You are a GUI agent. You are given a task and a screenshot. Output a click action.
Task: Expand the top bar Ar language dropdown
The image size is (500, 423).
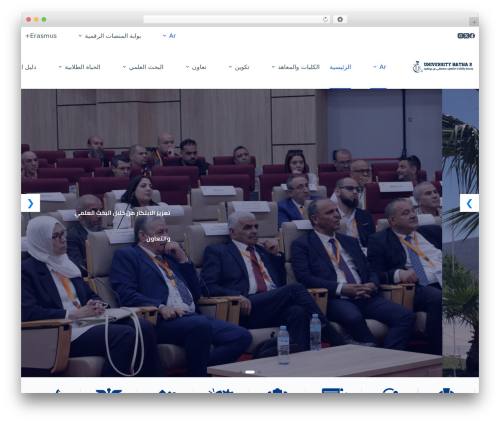pyautogui.click(x=169, y=36)
